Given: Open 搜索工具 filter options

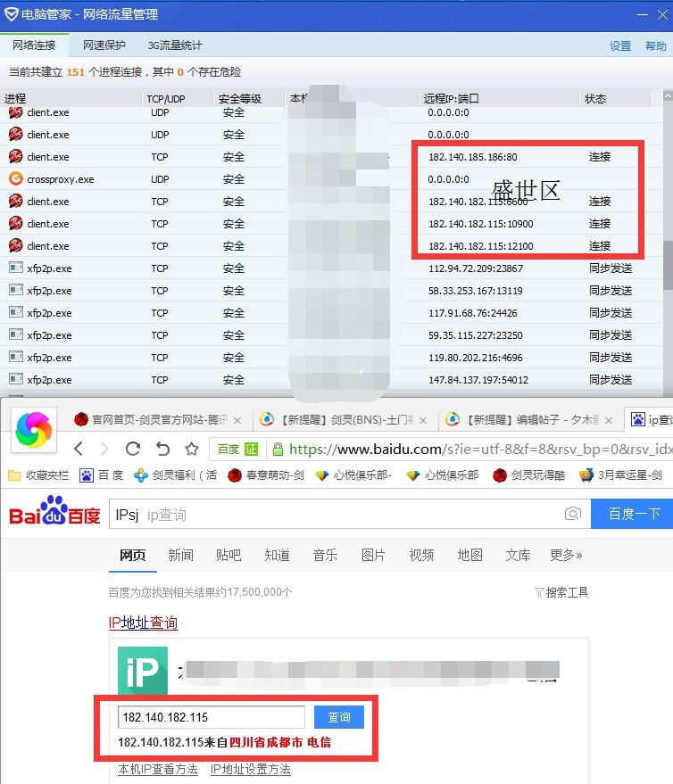Looking at the screenshot, I should tap(561, 592).
